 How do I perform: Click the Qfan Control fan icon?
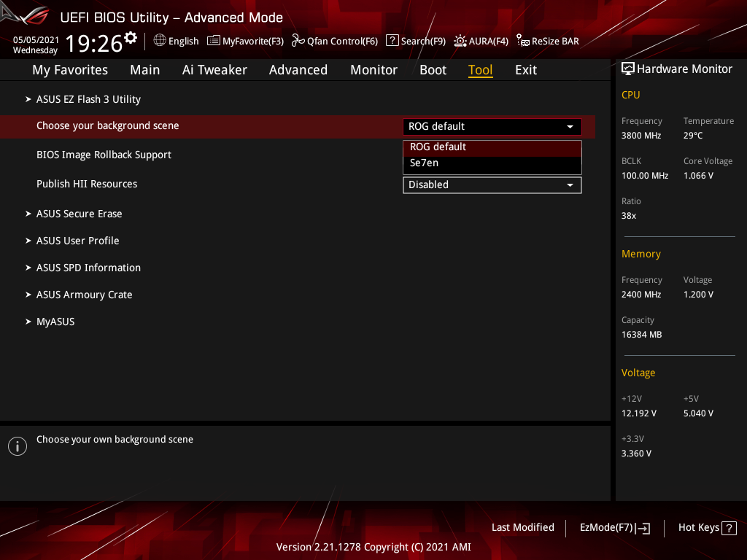pyautogui.click(x=298, y=41)
